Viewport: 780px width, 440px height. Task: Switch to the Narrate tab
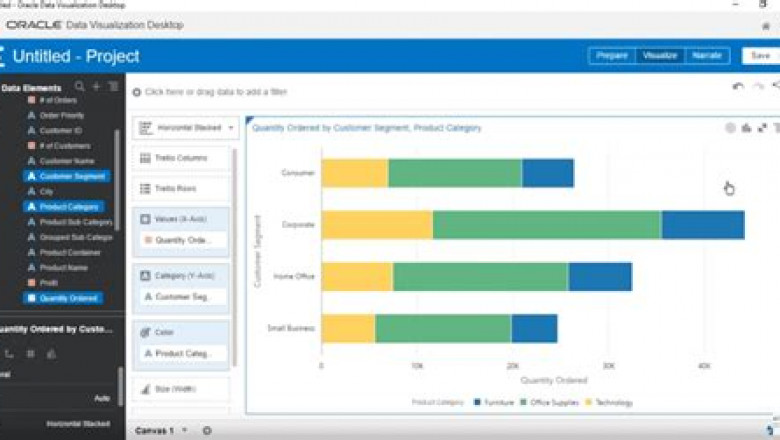[x=707, y=56]
